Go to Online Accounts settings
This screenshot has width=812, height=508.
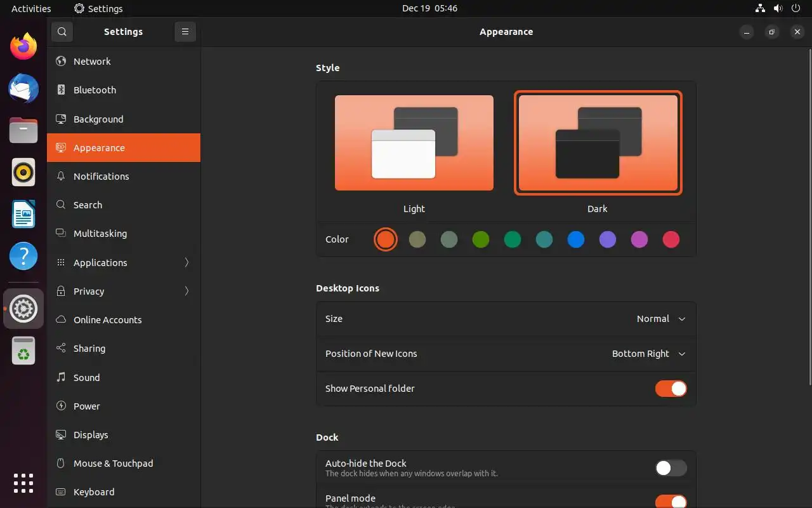(x=124, y=319)
